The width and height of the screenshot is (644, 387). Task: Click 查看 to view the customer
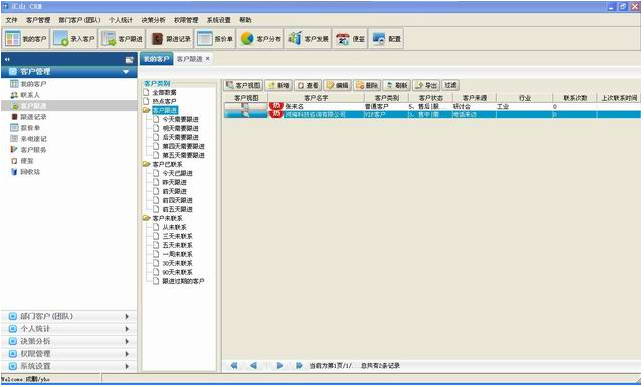coord(308,85)
